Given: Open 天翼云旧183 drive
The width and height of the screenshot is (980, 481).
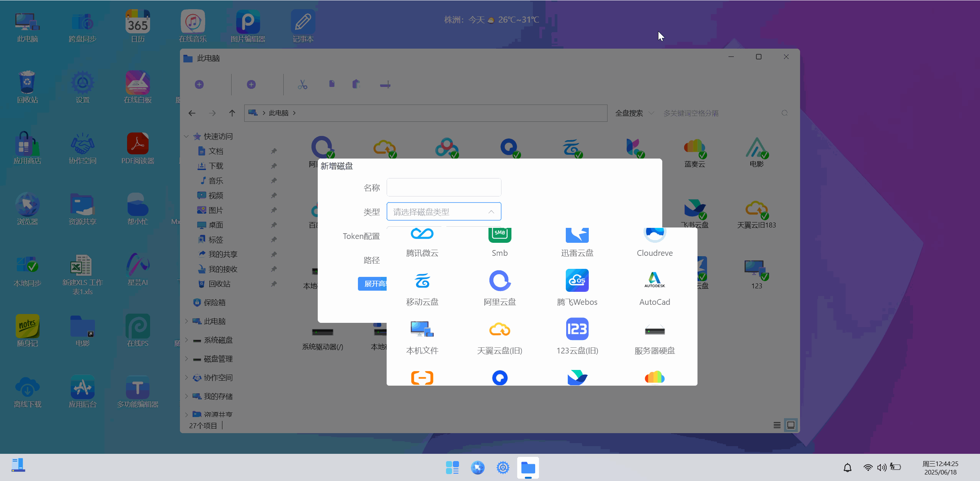Looking at the screenshot, I should (756, 214).
